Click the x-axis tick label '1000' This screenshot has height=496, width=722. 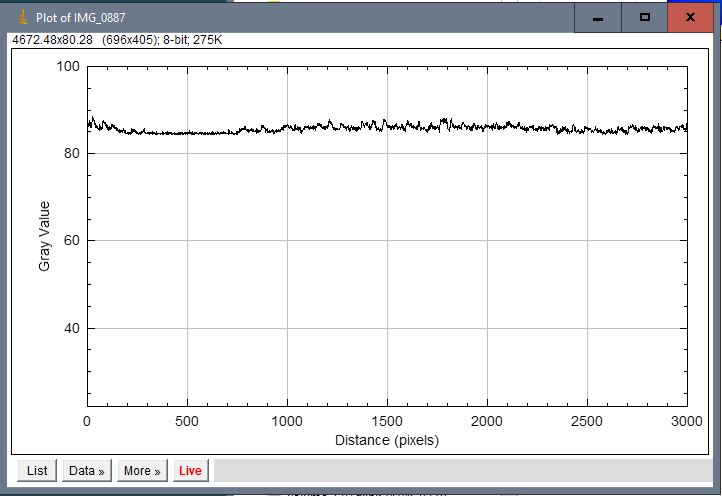click(x=287, y=421)
